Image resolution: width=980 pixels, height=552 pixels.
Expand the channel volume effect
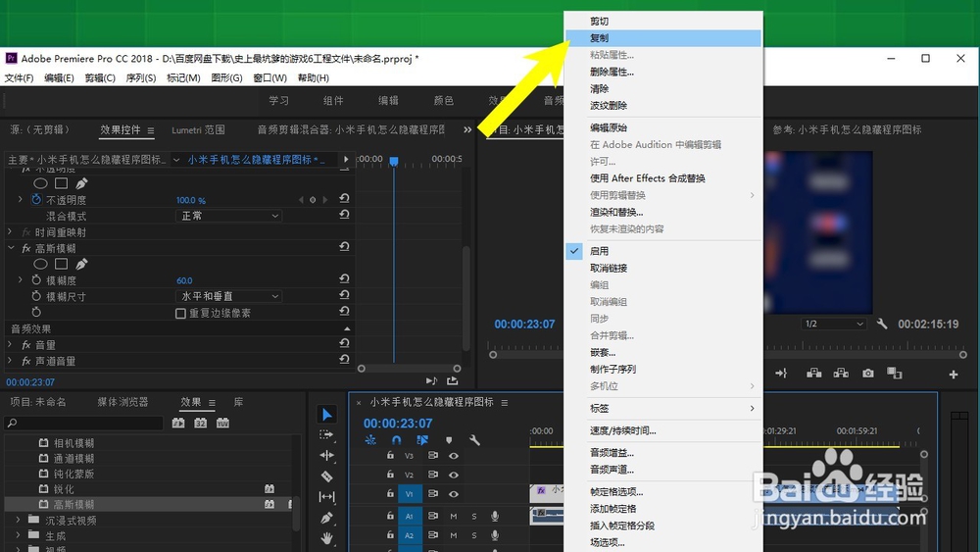[10, 361]
